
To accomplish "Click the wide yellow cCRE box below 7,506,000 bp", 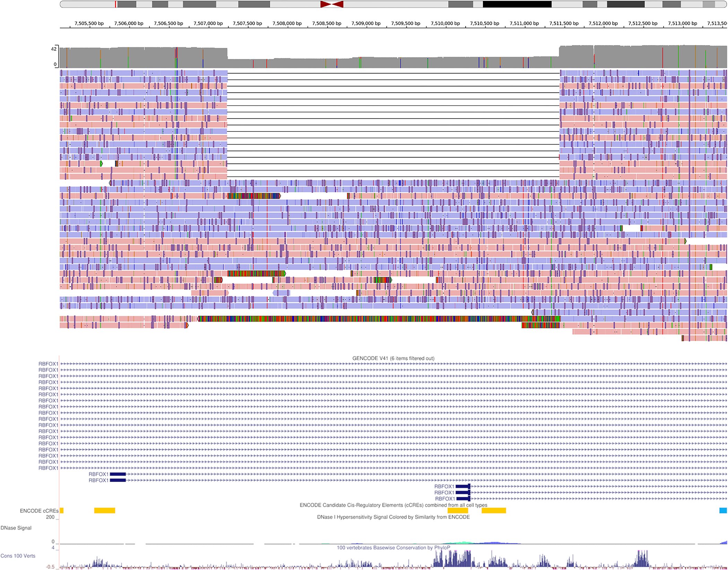I will (105, 510).
